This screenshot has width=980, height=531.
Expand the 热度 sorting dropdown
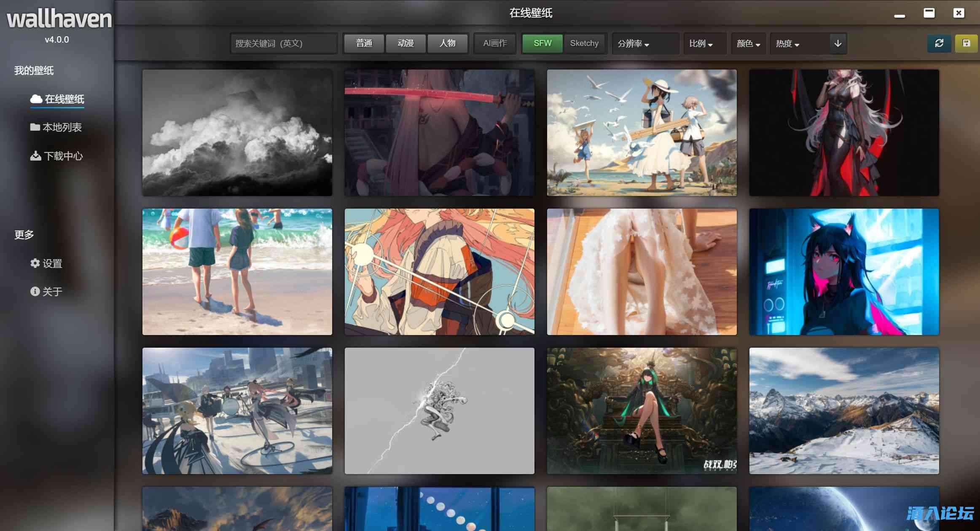pyautogui.click(x=787, y=44)
